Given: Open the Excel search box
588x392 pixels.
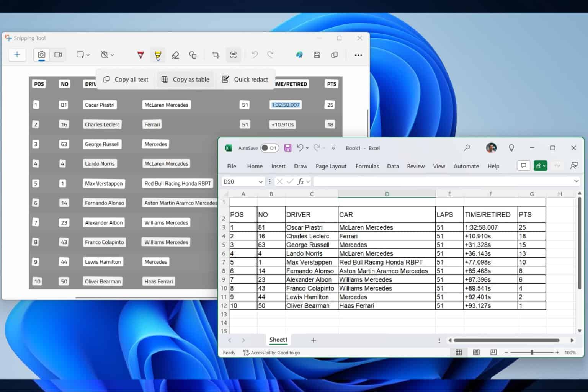Looking at the screenshot, I should (467, 148).
